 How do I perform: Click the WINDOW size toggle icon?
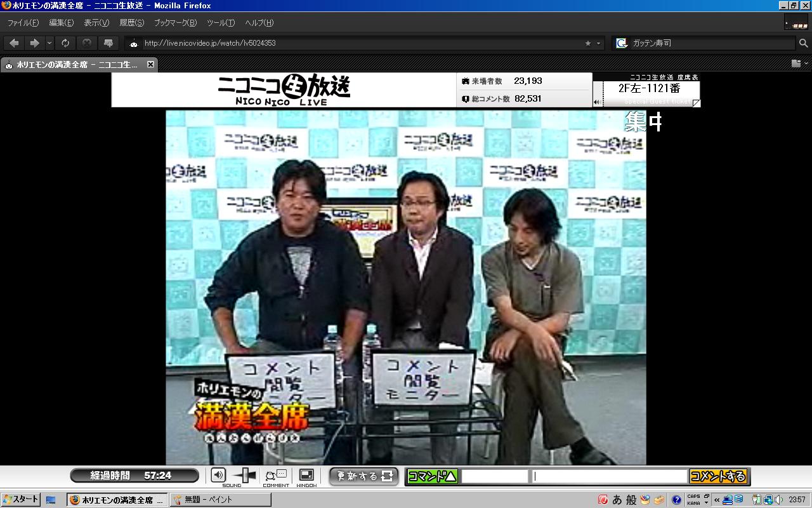tap(306, 475)
